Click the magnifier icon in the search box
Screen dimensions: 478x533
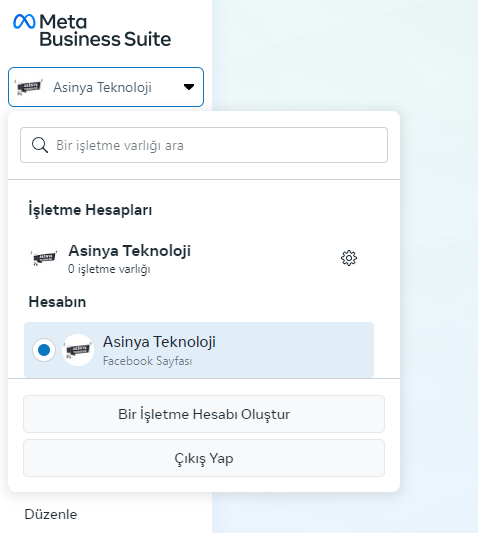(40, 145)
